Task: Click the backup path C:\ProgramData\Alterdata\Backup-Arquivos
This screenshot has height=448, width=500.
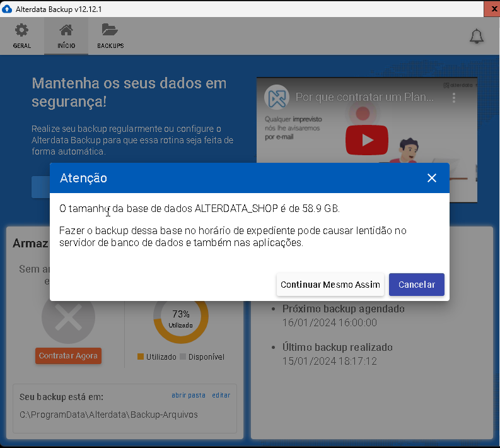Action: coord(108,415)
